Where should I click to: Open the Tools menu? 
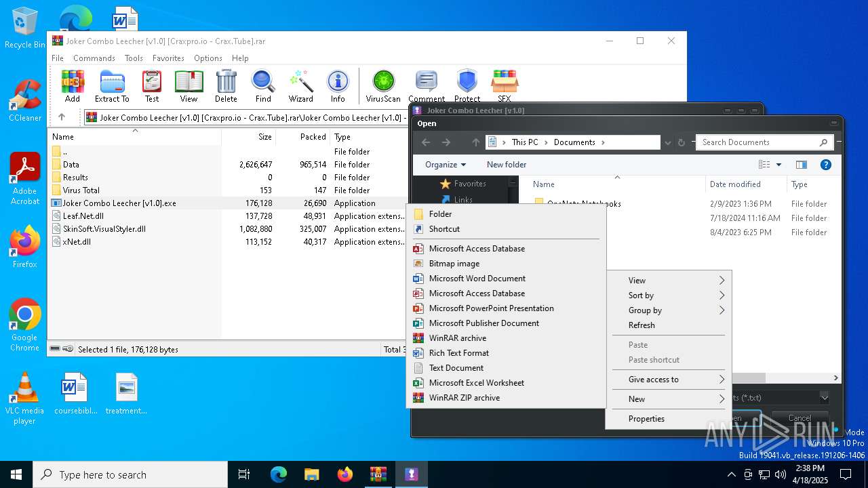(134, 58)
